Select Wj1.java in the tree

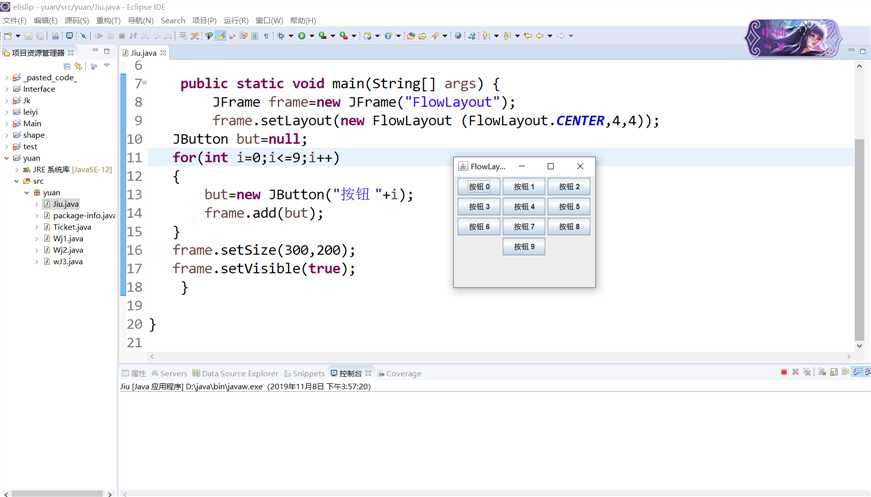point(68,238)
